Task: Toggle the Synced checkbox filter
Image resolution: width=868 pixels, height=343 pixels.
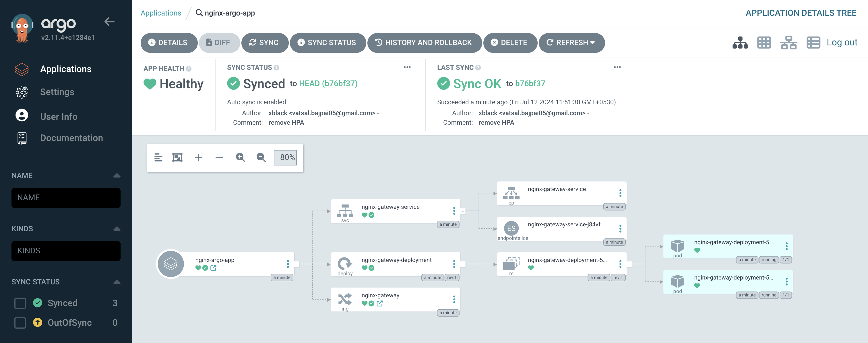Action: pos(20,302)
